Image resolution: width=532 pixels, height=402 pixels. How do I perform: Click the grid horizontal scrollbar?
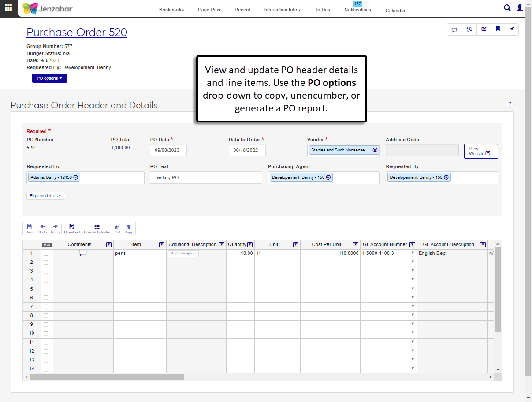(x=107, y=377)
